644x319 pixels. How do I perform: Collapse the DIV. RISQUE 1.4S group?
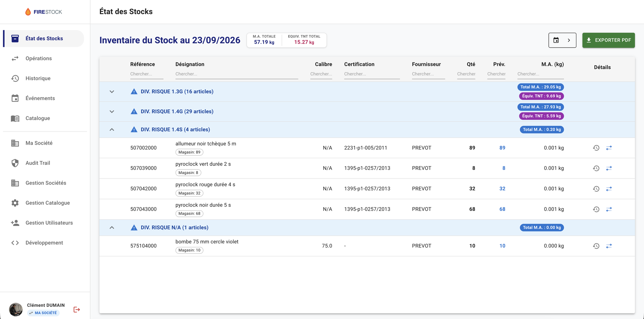coord(112,130)
